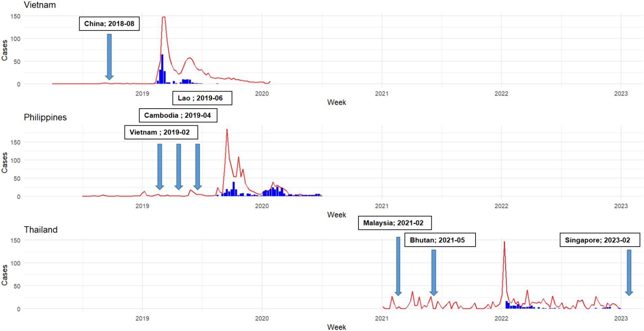Click the 2021 tick label on Philippines chart

(382, 206)
